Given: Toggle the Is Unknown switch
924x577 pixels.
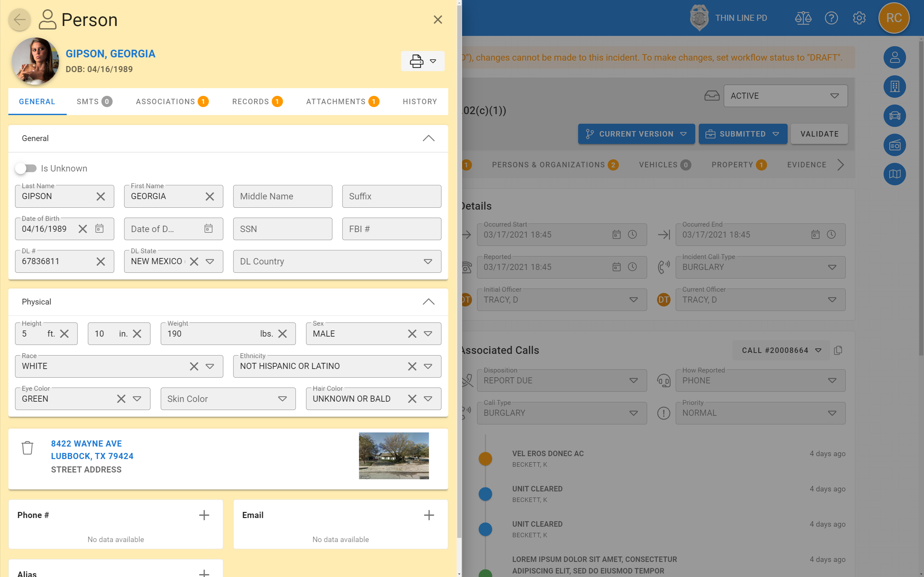Looking at the screenshot, I should click(x=26, y=168).
